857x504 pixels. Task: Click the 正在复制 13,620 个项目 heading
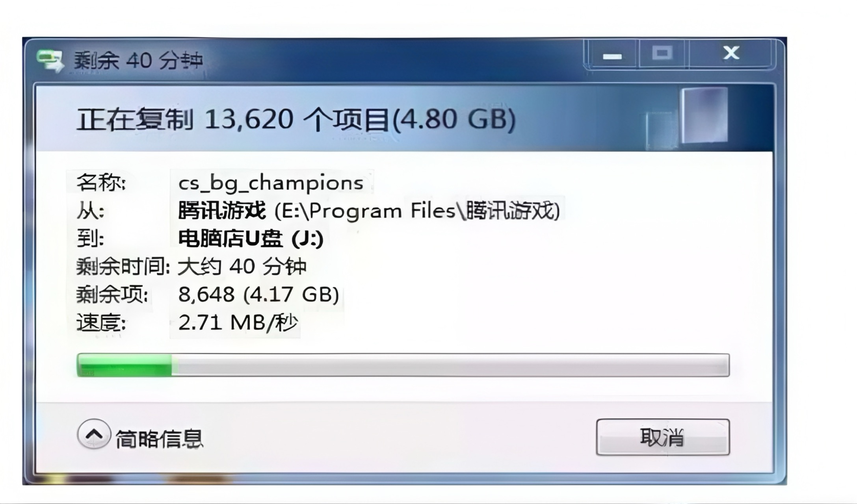[296, 119]
